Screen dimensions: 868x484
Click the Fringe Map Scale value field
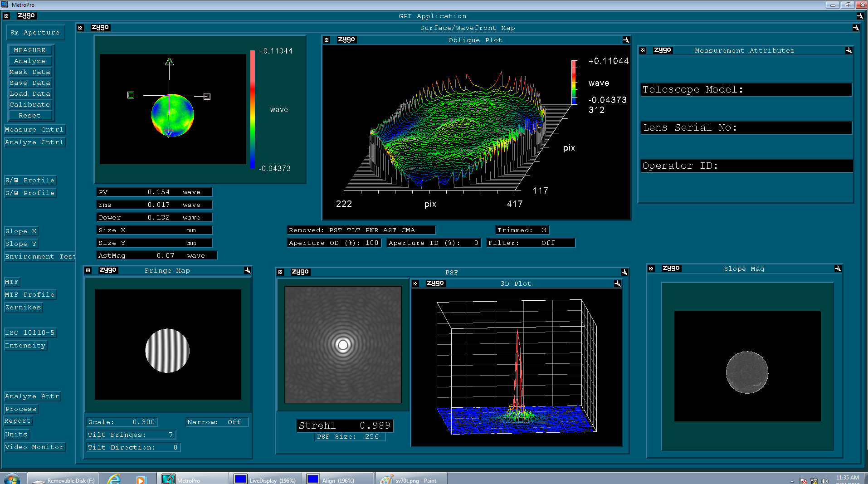pyautogui.click(x=122, y=422)
